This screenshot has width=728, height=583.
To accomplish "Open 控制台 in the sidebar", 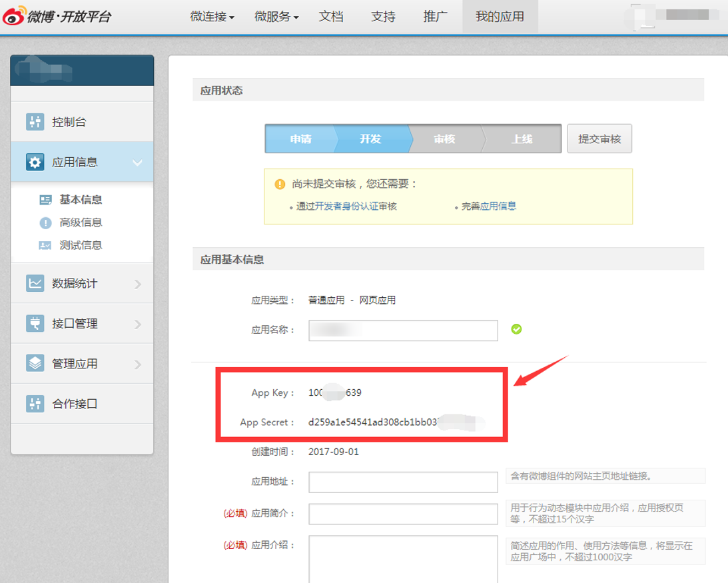I will pos(82,122).
